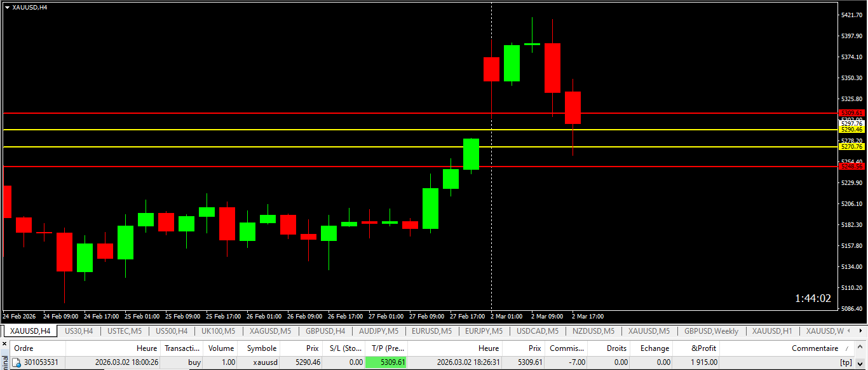The width and height of the screenshot is (868, 370).
Task: Show the USDCAD,M5 chart tab
Action: pyautogui.click(x=537, y=331)
